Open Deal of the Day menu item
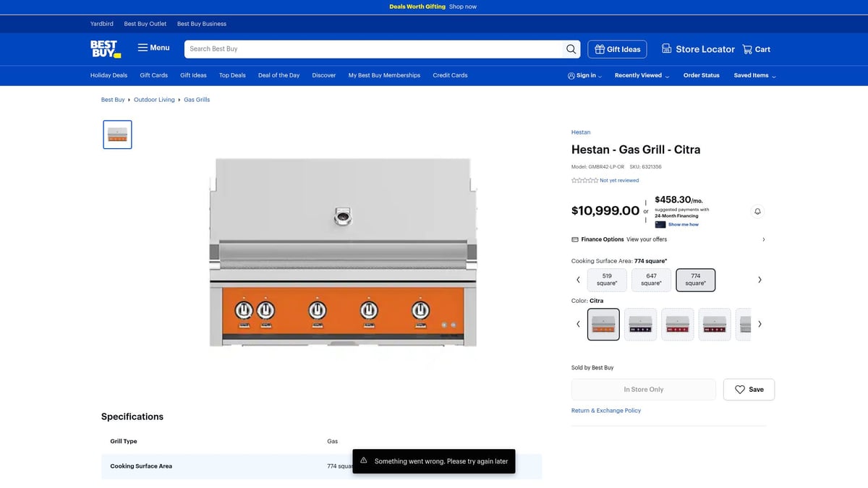This screenshot has height=488, width=868. click(278, 75)
